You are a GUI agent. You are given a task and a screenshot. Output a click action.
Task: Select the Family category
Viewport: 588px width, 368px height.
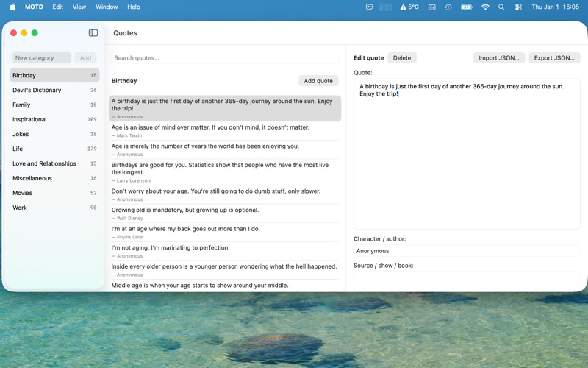[x=54, y=105]
